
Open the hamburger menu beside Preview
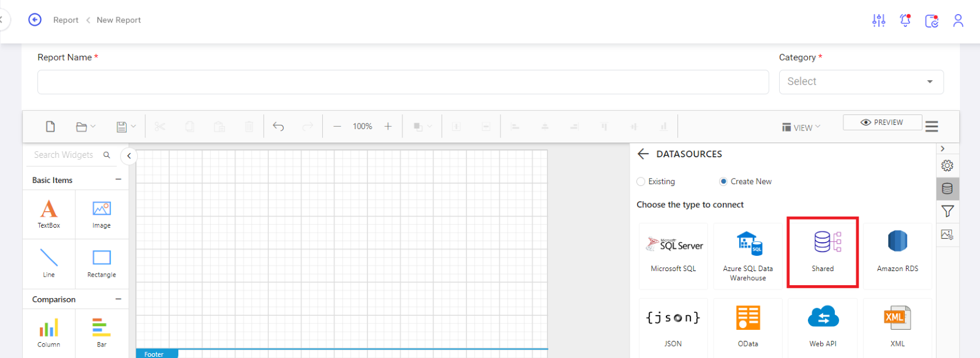coord(932,127)
